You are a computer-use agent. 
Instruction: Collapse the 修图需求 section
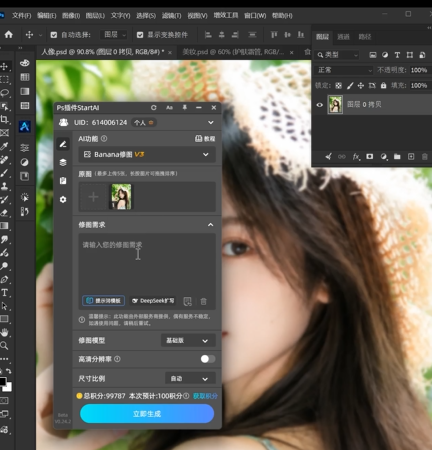click(210, 225)
